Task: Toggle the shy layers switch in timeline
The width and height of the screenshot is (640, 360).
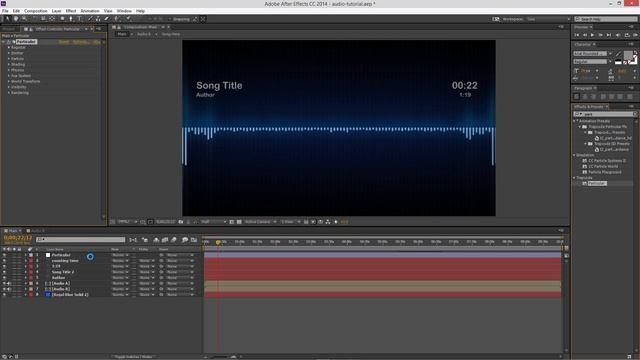Action: [156, 240]
